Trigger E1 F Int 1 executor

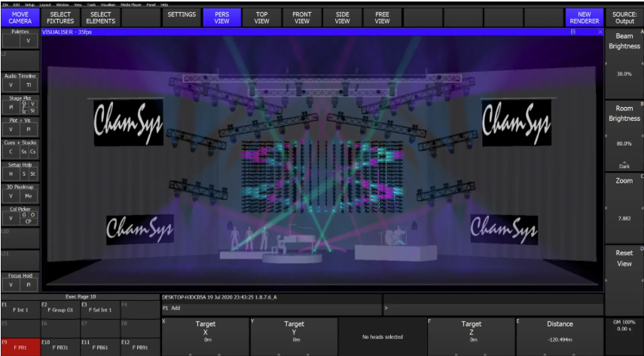[20, 309]
